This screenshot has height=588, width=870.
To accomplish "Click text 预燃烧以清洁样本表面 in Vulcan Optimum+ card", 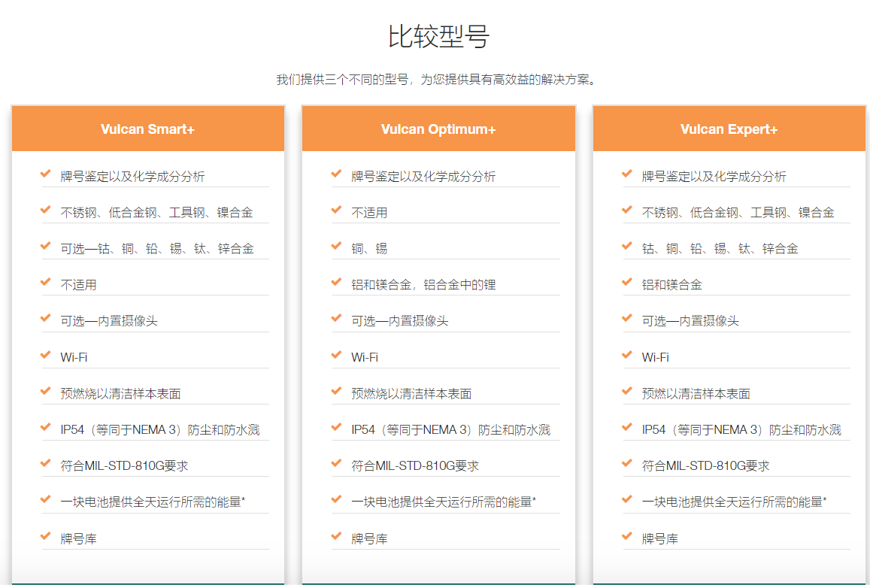I will click(411, 394).
